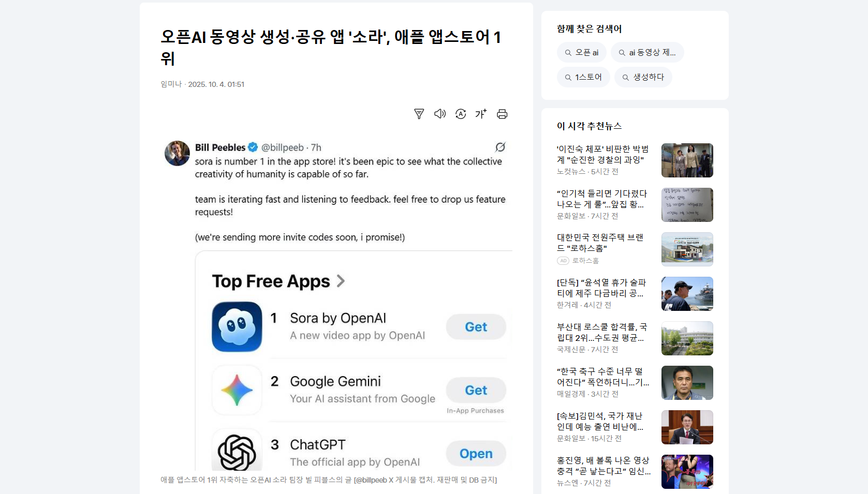This screenshot has height=494, width=868.
Task: Expand Top Free Apps chevron
Action: point(341,281)
